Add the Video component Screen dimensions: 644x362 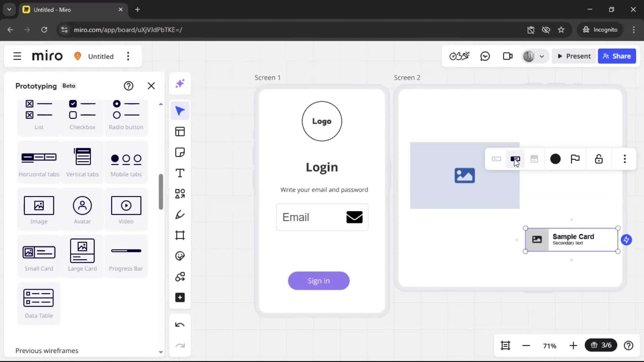[x=126, y=209]
